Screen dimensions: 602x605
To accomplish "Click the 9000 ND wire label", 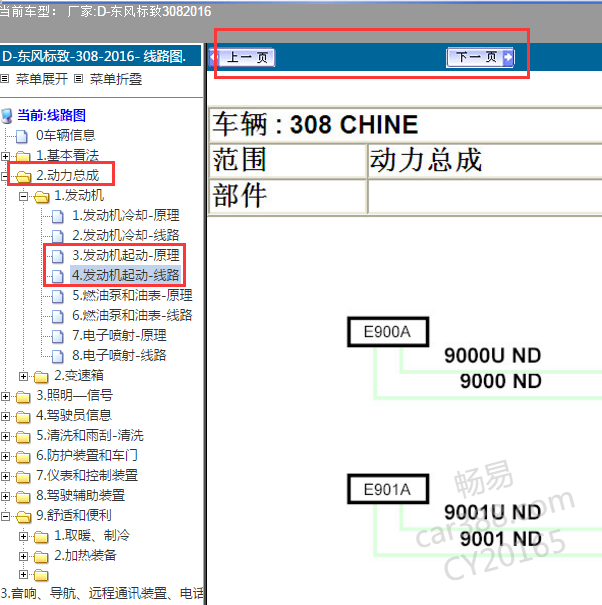I will point(501,381).
